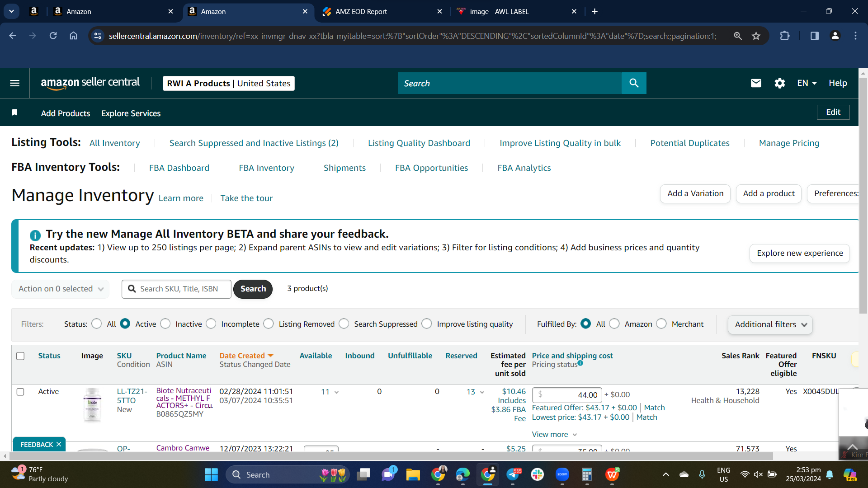Reload the current page
Image resolution: width=868 pixels, height=488 pixels.
(x=53, y=36)
